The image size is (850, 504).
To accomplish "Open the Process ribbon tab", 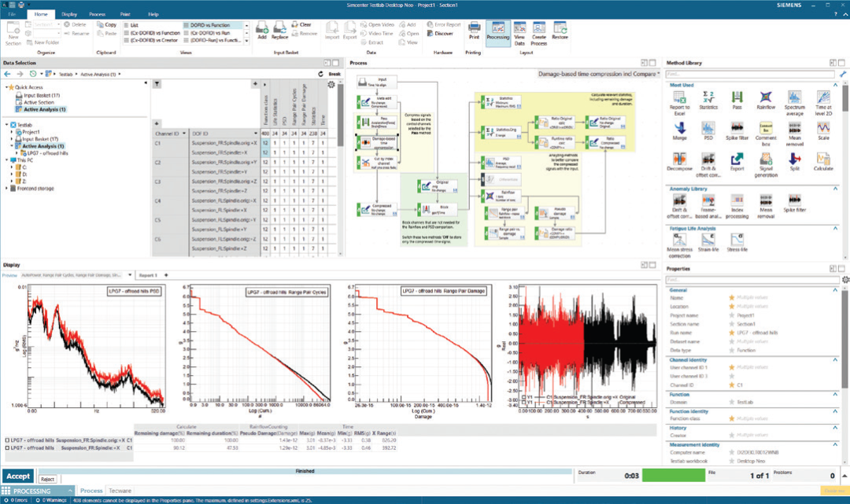I will pos(97,14).
